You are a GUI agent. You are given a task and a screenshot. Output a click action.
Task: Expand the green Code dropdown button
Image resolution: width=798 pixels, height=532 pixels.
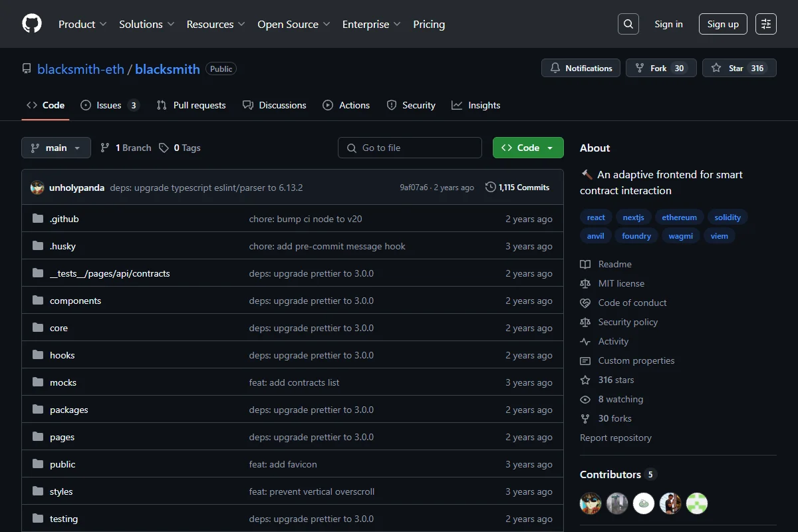pos(528,148)
